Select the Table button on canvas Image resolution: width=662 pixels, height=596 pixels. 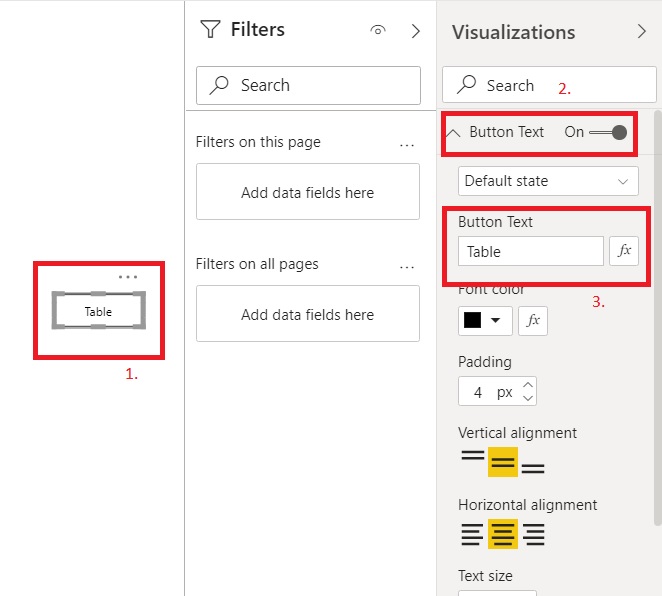(98, 311)
